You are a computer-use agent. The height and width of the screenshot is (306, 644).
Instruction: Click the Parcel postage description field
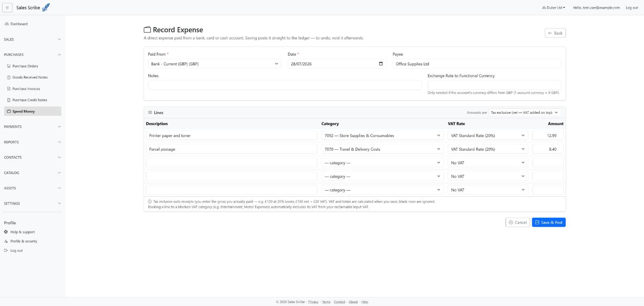232,149
